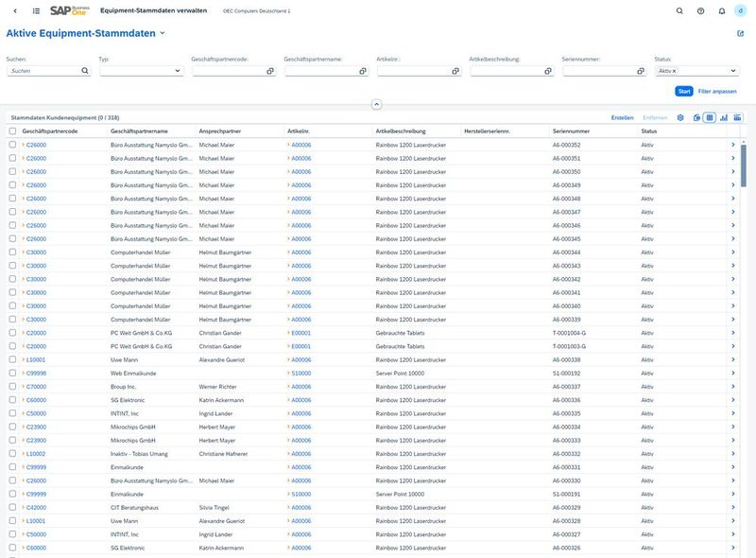Click the Artikelbeschreibung column header
Viewport: 756px width, 558px height.
(x=401, y=131)
